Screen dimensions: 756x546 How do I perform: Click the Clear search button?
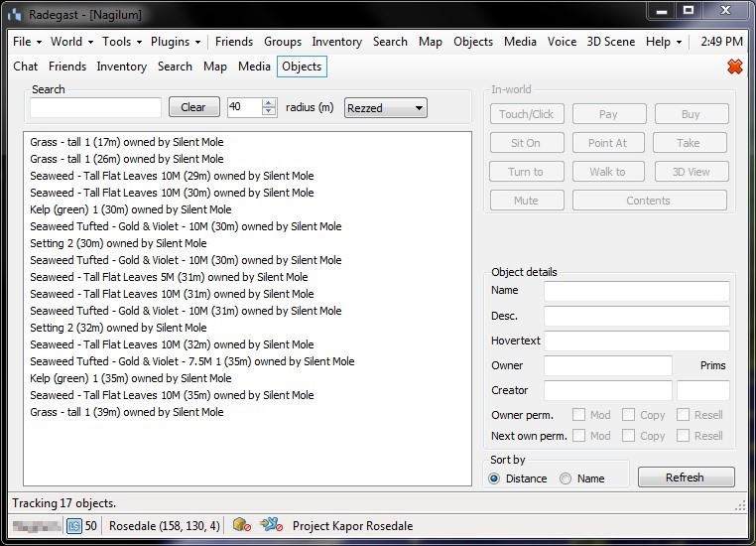pos(193,107)
